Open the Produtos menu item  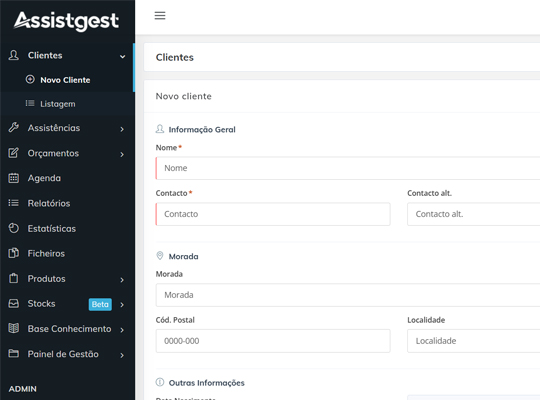[67, 278]
